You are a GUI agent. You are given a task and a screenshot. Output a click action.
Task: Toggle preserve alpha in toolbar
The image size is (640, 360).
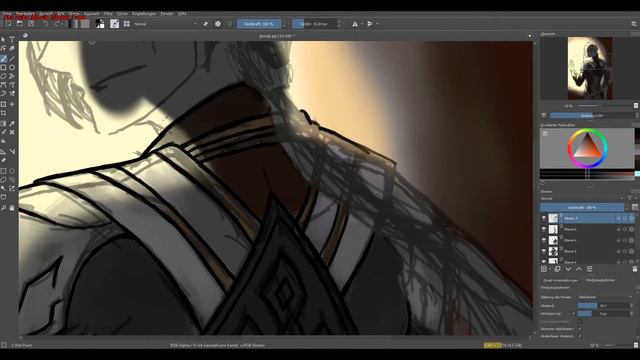tap(218, 24)
